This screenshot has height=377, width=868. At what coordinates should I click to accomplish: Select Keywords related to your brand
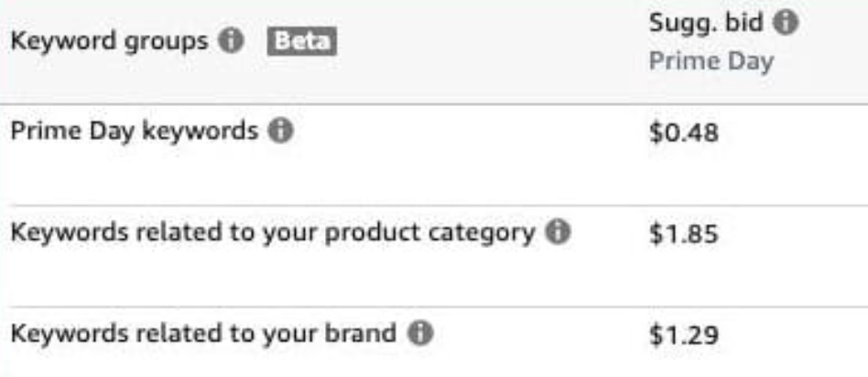pyautogui.click(x=201, y=333)
